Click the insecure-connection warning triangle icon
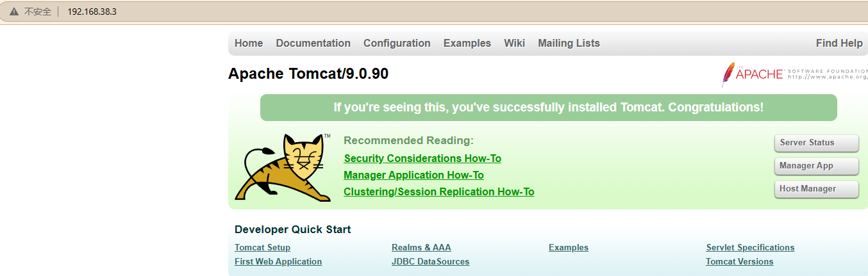The image size is (868, 276). [x=13, y=12]
